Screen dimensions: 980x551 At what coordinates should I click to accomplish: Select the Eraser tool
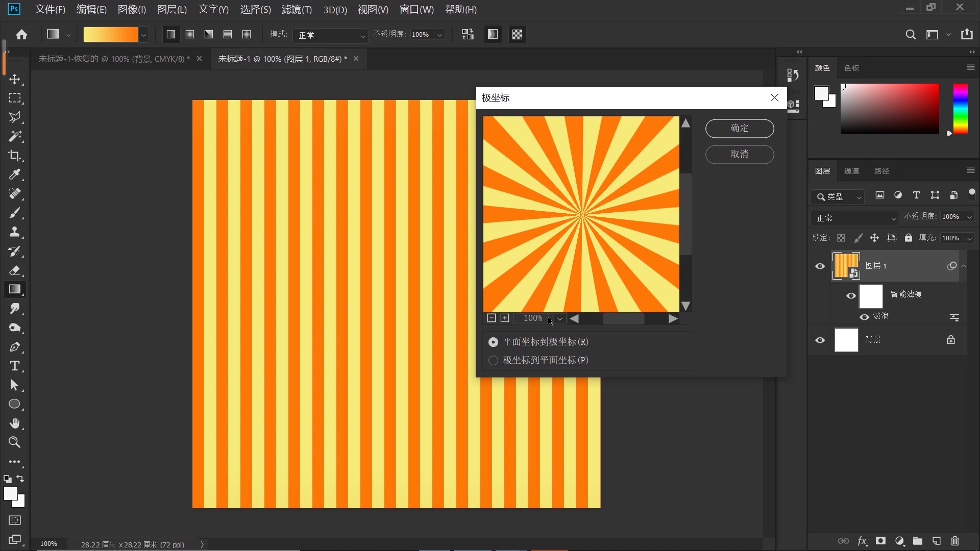pyautogui.click(x=15, y=270)
